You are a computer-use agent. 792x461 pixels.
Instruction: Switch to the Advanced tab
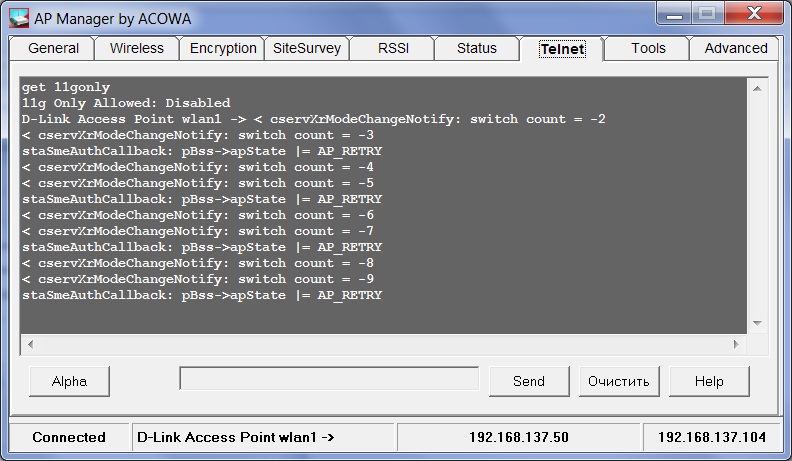pos(736,48)
